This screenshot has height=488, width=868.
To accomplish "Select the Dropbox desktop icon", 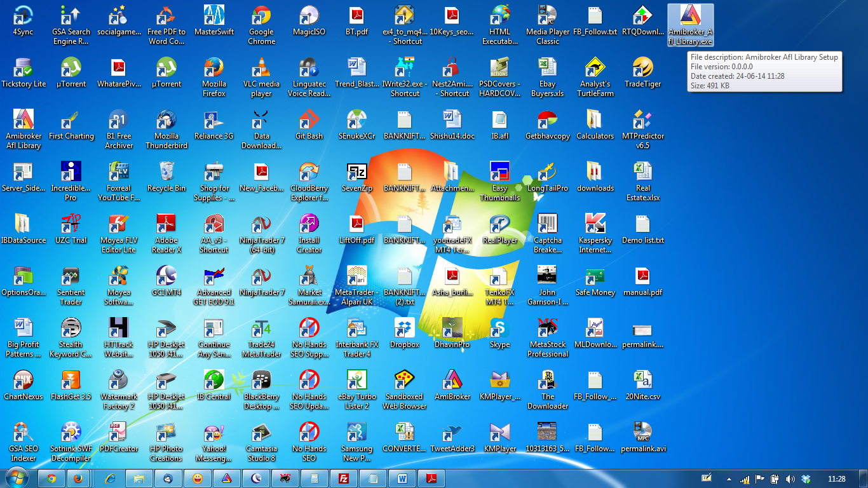I will [x=405, y=333].
